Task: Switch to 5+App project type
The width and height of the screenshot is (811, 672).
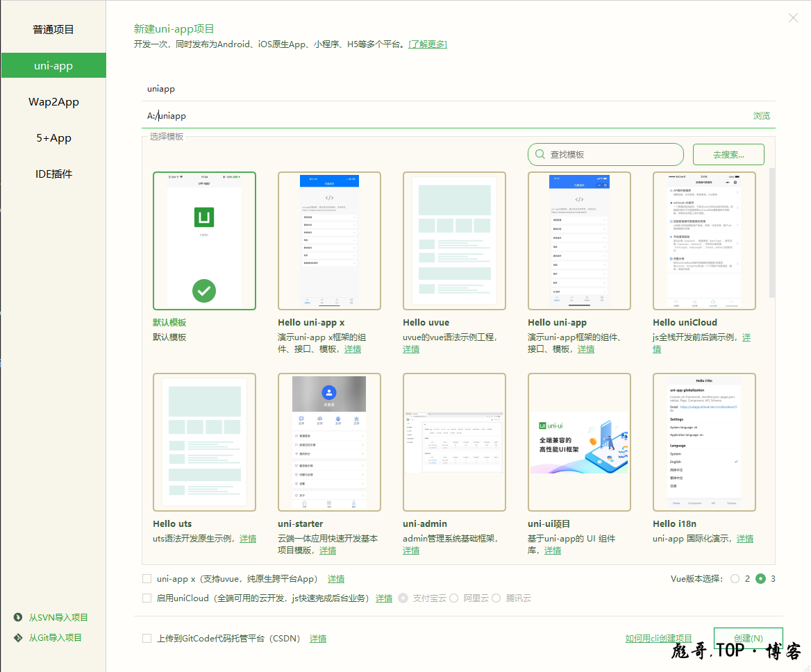Action: [x=53, y=138]
